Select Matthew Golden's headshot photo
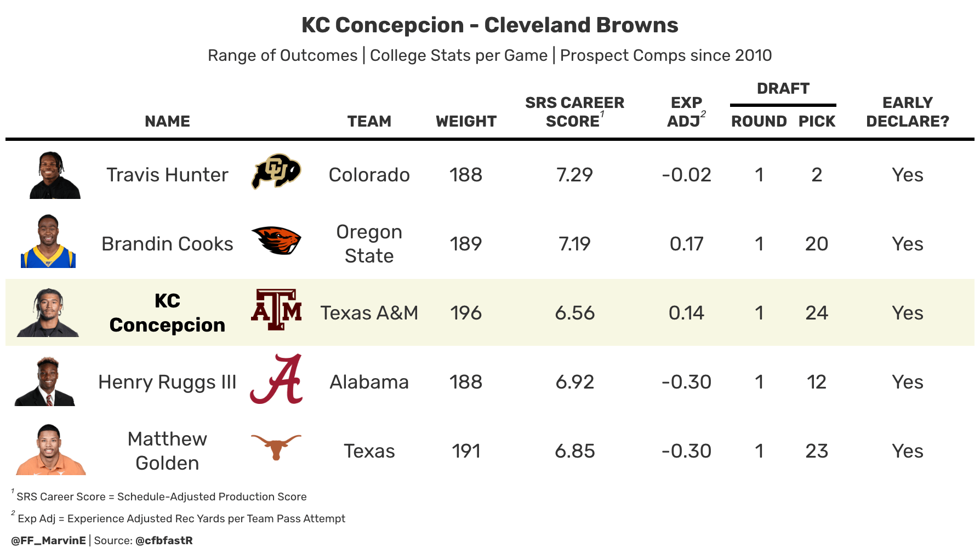 (x=50, y=449)
